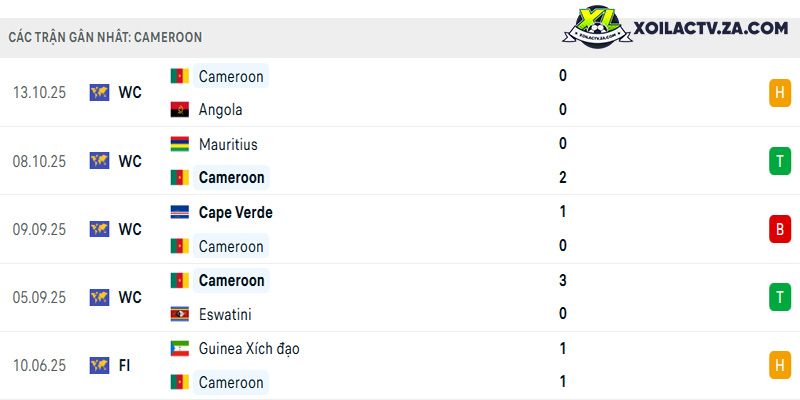This screenshot has width=800, height=400.
Task: Open the Eswatini team link
Action: [225, 314]
